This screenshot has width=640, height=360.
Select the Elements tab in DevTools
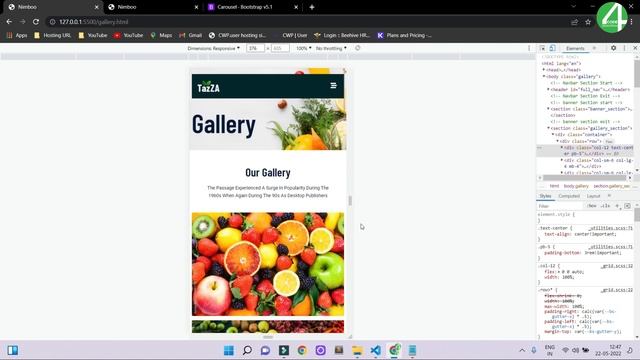575,48
